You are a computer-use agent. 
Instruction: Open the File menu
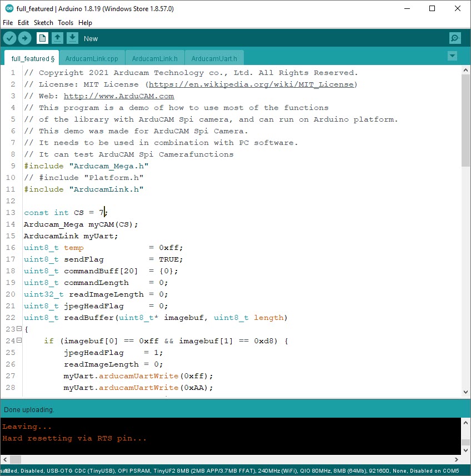point(8,23)
